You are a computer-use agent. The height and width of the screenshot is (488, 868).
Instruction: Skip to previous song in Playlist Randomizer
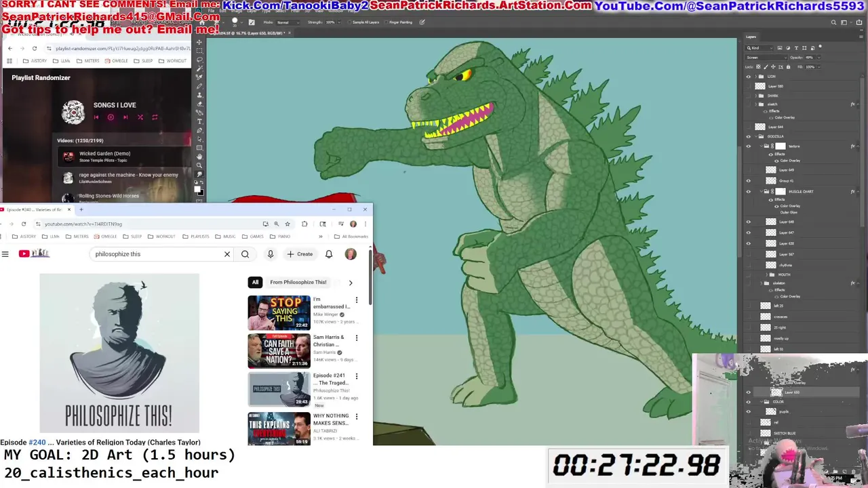[96, 117]
